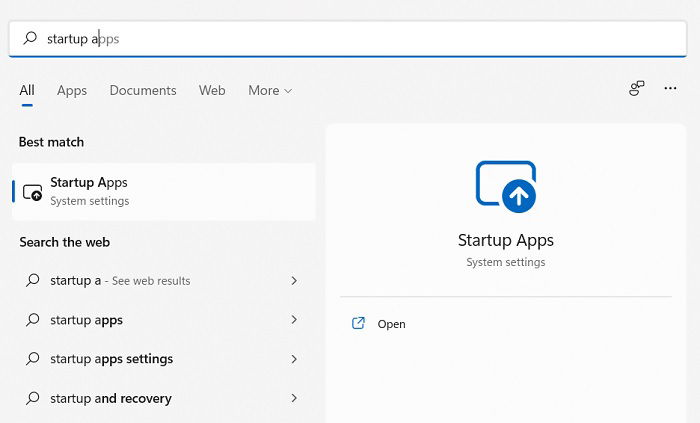The height and width of the screenshot is (423, 700).
Task: Click the 'Search the web' heading
Action: [x=65, y=242]
